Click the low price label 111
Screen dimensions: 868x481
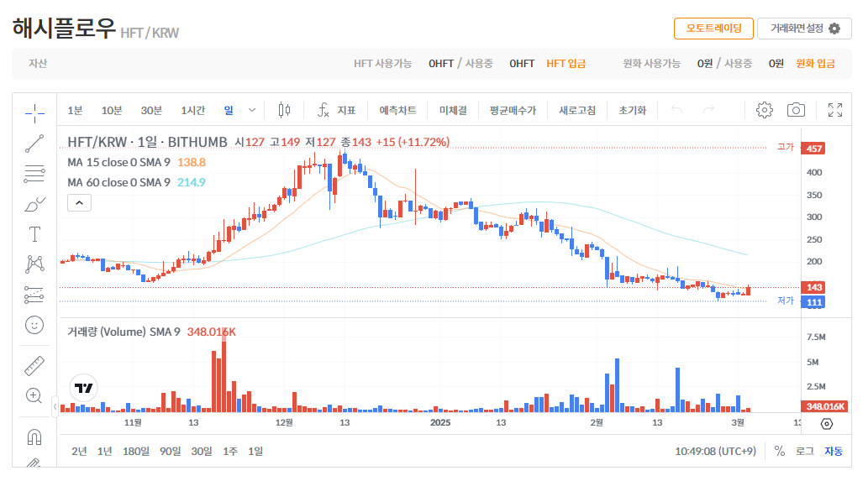pos(813,302)
